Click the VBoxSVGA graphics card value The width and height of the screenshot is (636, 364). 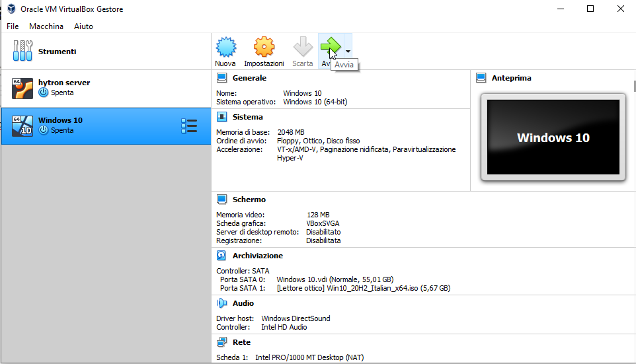(x=323, y=223)
